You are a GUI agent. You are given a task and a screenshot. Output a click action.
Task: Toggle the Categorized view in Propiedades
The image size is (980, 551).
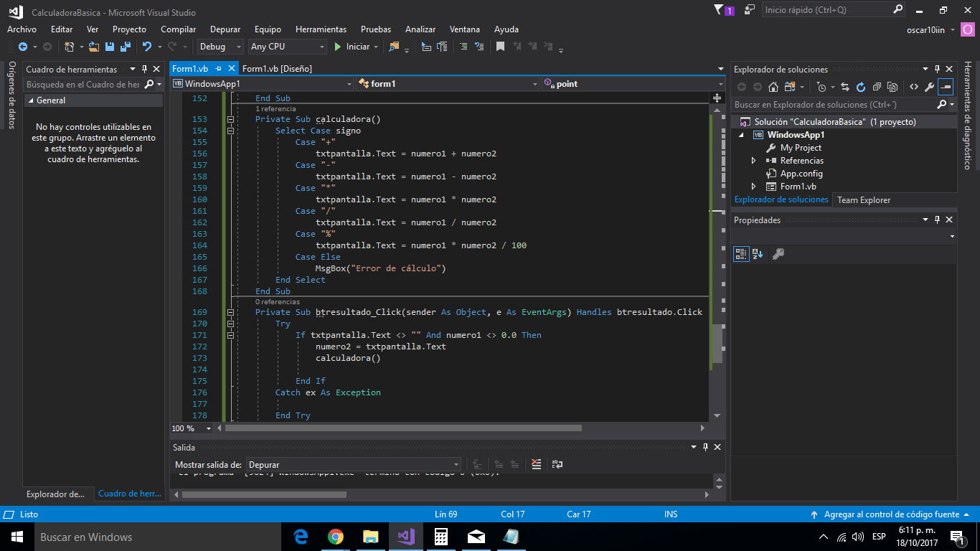[x=740, y=254]
